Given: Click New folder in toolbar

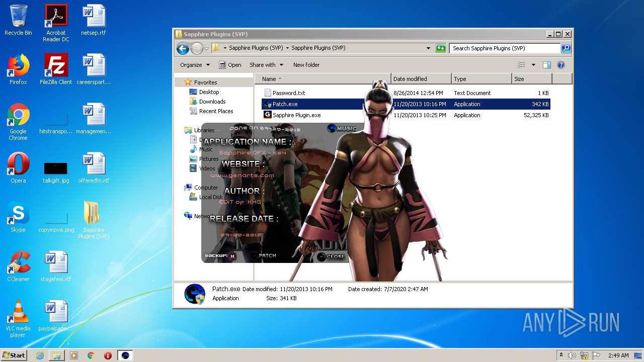Looking at the screenshot, I should 306,65.
